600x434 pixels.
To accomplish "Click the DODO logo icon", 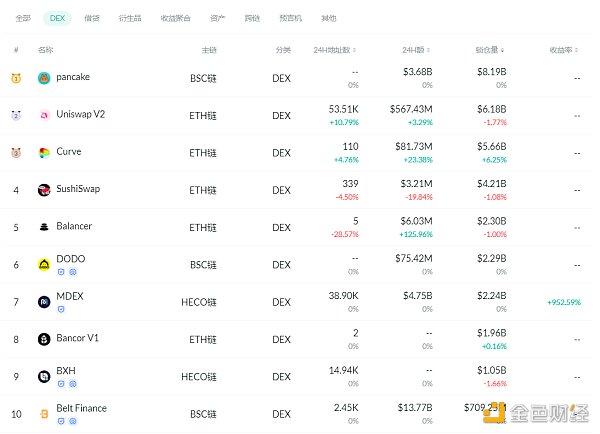I will (x=44, y=264).
